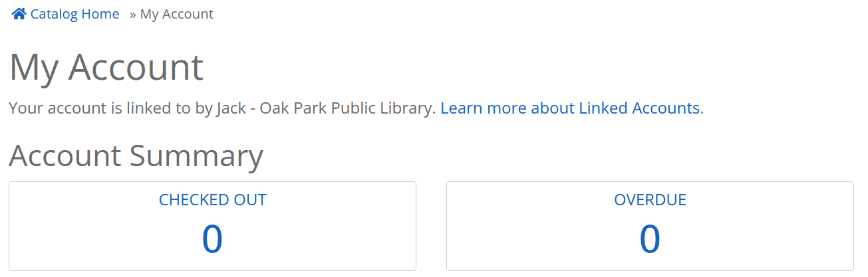Open Learn more about Linked Accounts
The height and width of the screenshot is (277, 868).
pyautogui.click(x=570, y=108)
